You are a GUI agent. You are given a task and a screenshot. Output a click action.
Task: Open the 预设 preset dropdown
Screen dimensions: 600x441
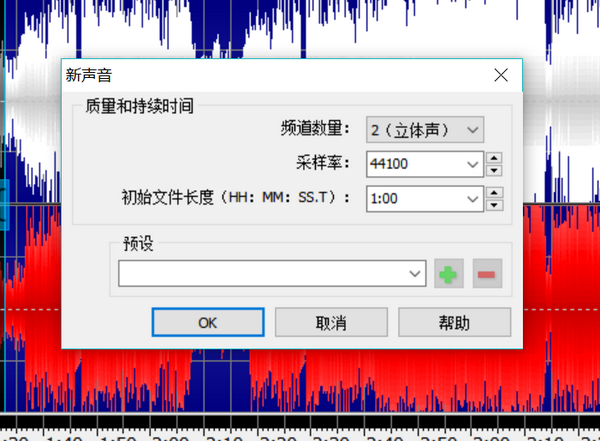pos(272,273)
